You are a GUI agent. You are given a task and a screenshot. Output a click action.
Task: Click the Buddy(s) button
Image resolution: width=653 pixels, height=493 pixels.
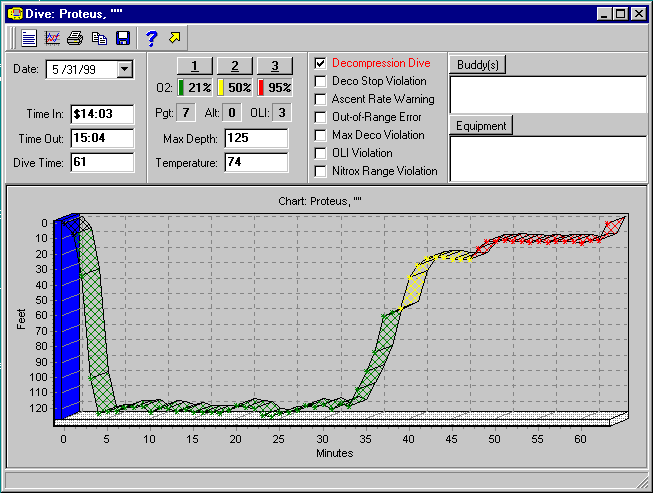[478, 65]
